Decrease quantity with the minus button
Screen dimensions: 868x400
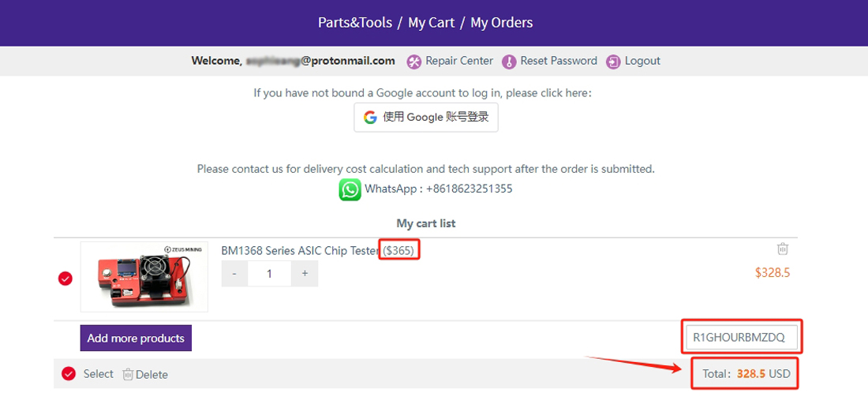pos(234,274)
